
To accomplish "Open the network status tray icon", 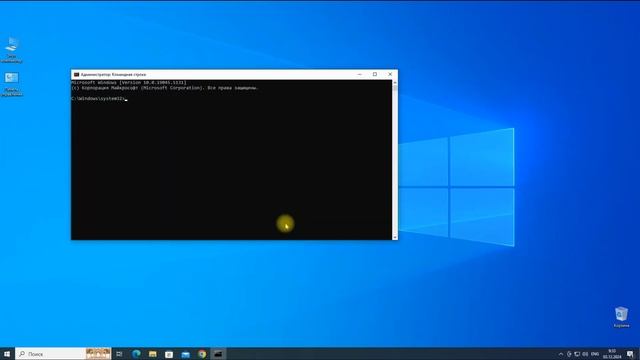I will pyautogui.click(x=577, y=354).
